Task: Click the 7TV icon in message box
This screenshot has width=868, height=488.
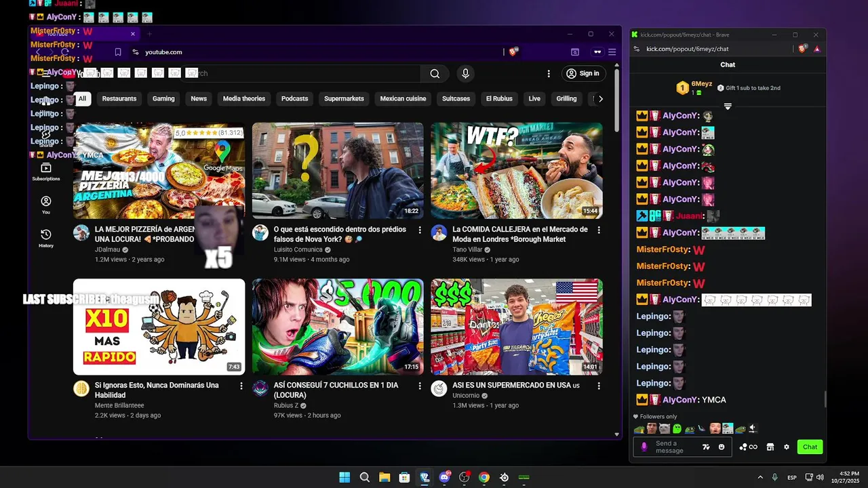Action: (706, 447)
